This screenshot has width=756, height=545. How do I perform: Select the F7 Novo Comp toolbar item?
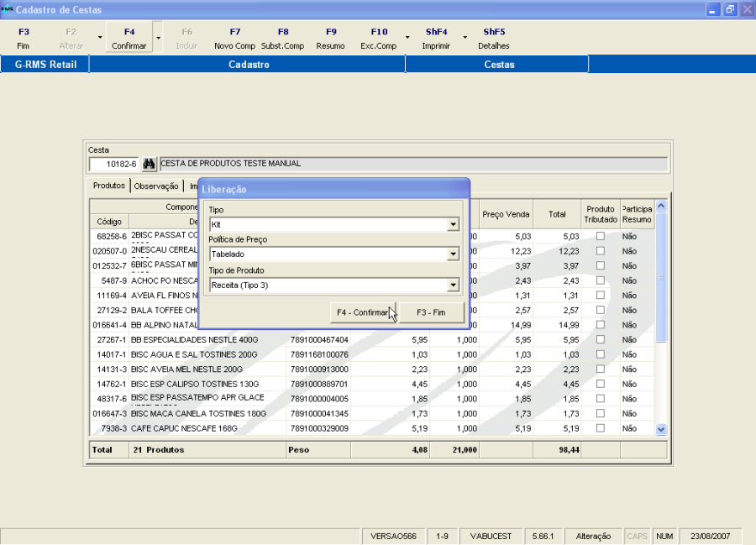coord(234,39)
